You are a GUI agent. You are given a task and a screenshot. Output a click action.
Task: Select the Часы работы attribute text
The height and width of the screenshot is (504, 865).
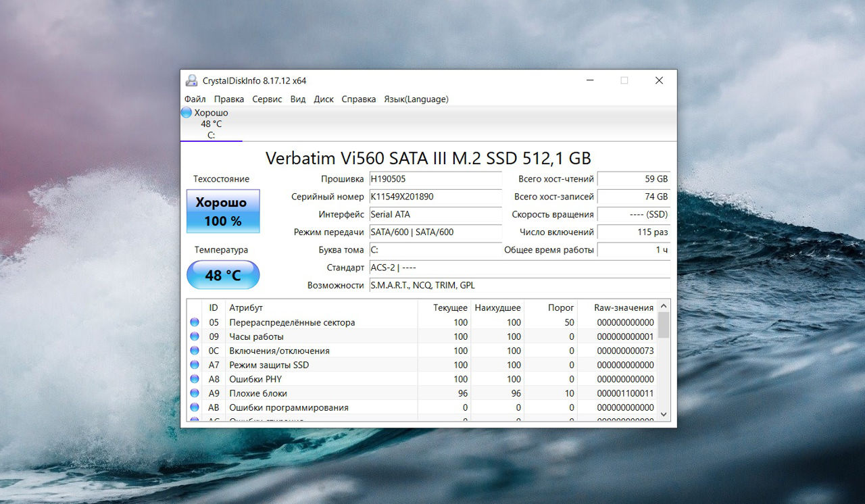256,336
